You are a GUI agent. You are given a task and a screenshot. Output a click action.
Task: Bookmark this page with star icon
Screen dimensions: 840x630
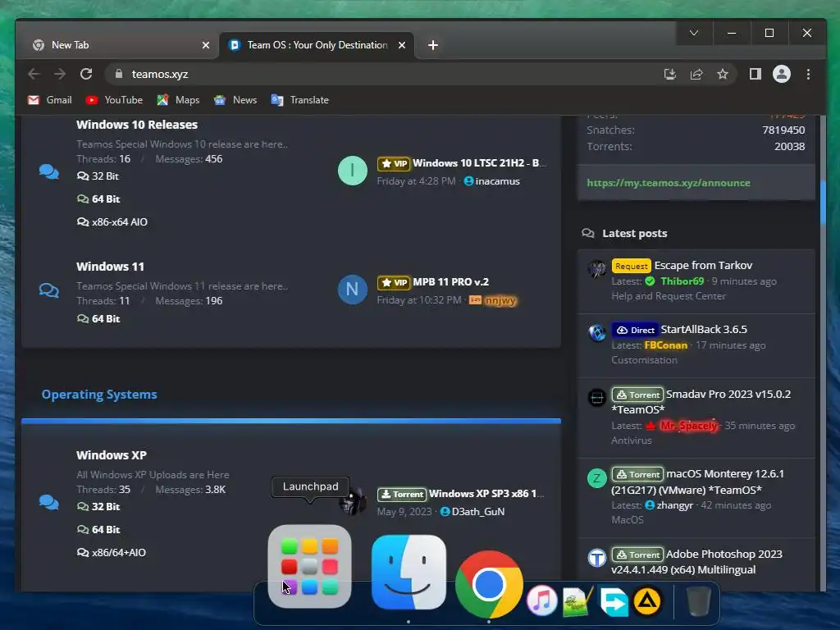tap(723, 74)
